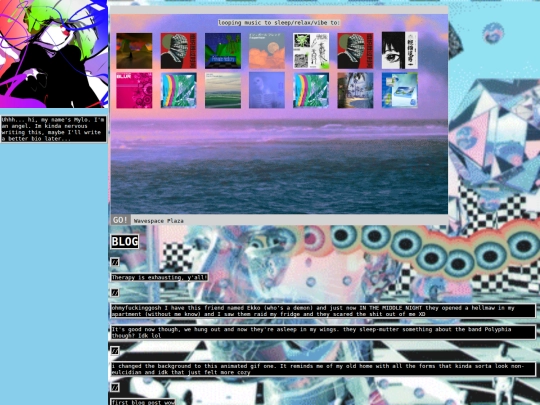Click the 'Therapy is exhausting, y'all!' post
Image resolution: width=540 pixels, height=405 pixels.
click(159, 277)
